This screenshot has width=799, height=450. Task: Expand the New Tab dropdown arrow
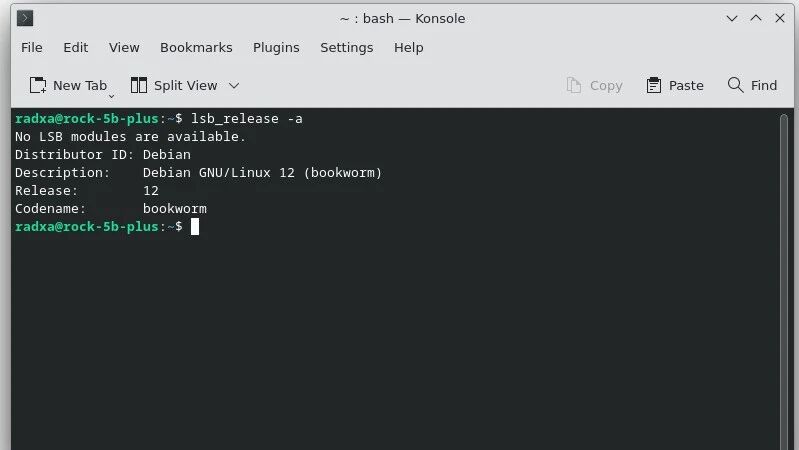click(111, 93)
